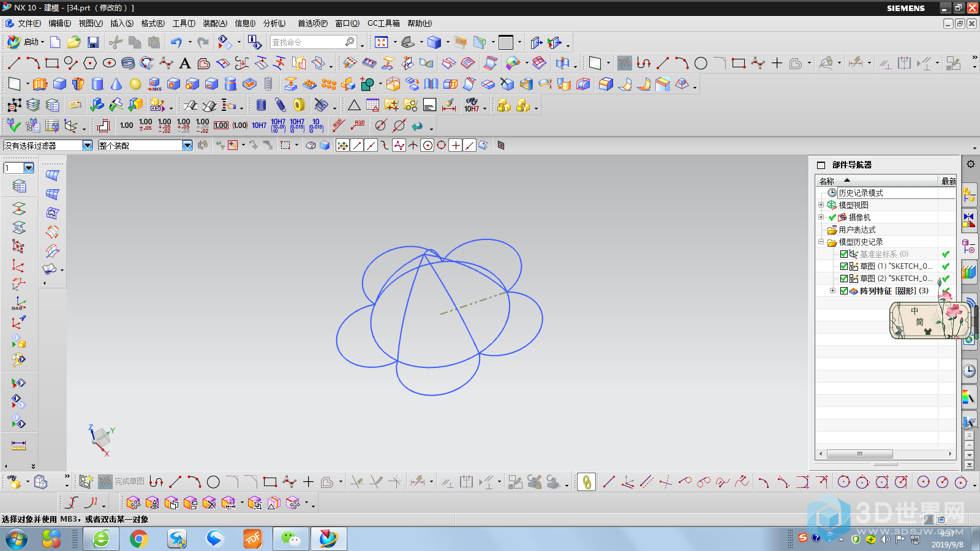Select the Extrude feature tool
Viewport: 980px width, 551px height.
40,84
